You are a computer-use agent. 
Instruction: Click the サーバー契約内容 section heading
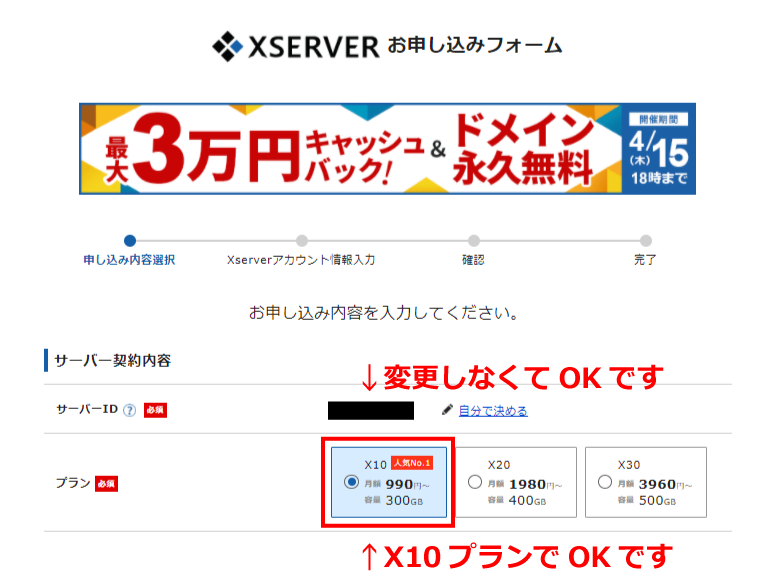[113, 361]
